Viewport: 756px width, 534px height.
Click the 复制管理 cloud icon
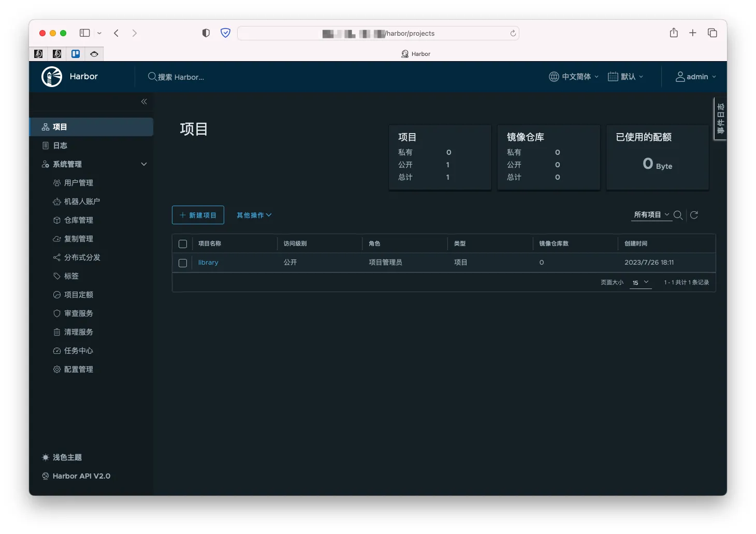pos(57,239)
